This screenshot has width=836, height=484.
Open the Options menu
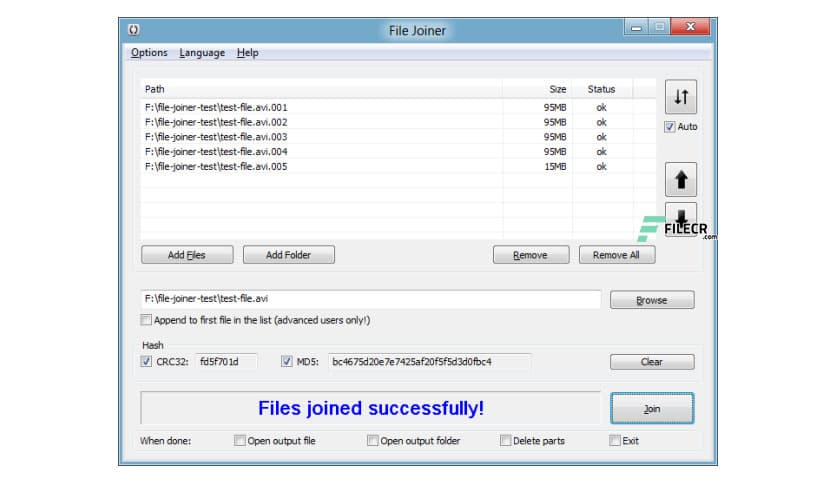click(149, 53)
